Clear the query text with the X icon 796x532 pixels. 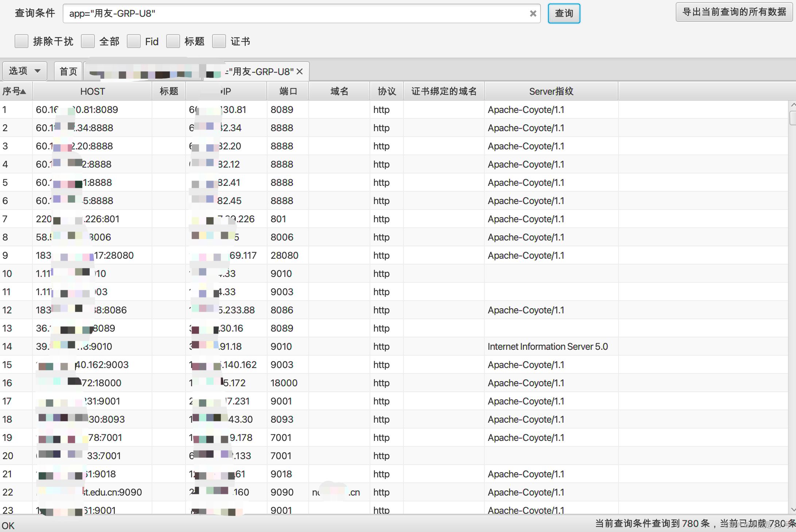coord(532,14)
